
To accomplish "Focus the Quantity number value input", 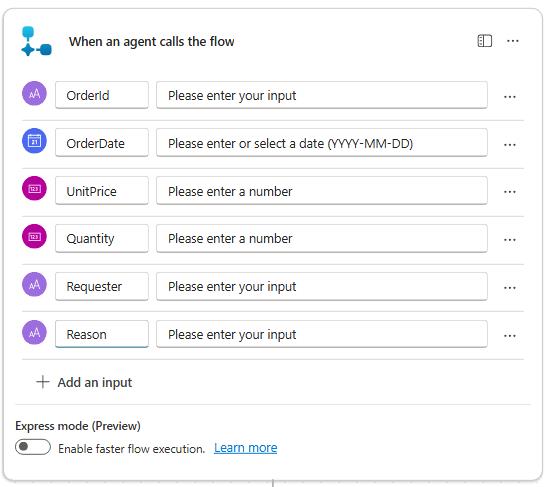I will point(322,238).
